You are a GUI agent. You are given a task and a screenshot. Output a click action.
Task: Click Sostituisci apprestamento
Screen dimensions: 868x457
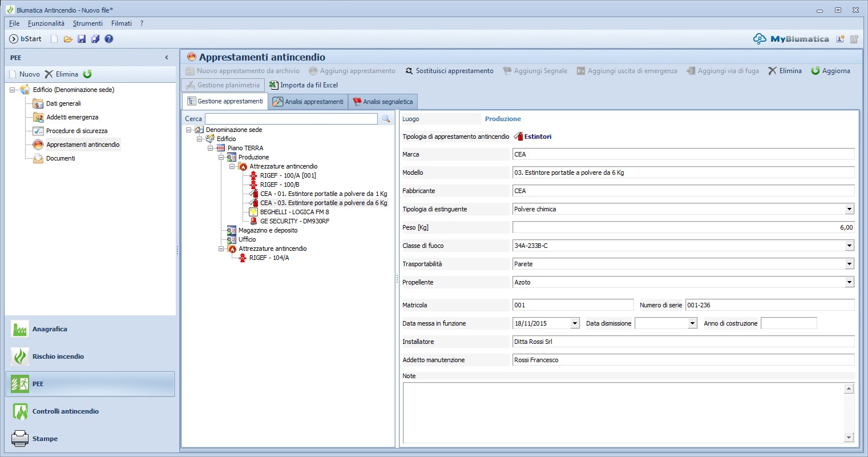(449, 71)
